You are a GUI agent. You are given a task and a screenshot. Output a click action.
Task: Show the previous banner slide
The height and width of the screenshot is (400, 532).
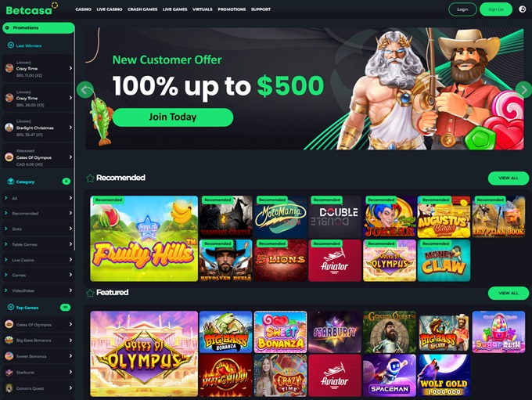[84, 90]
